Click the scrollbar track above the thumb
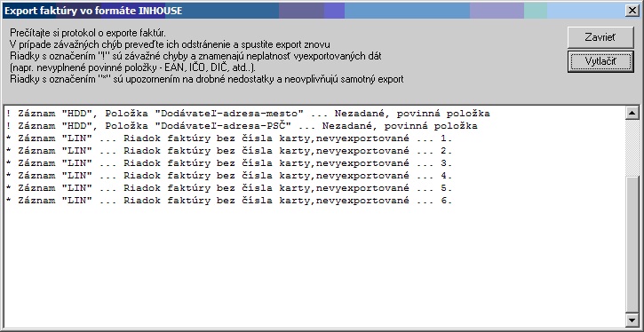The height and width of the screenshot is (332, 644). tap(632, 147)
